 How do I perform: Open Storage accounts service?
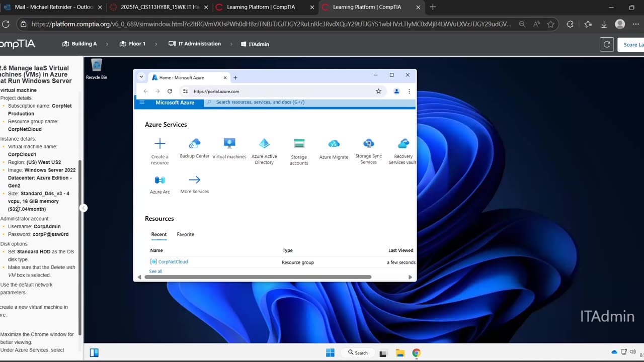click(299, 151)
